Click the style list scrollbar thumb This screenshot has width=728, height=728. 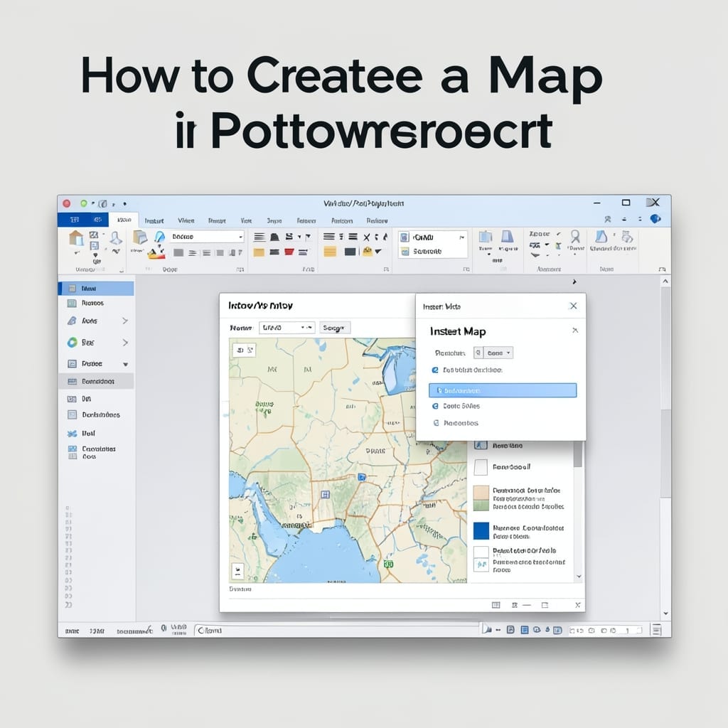pyautogui.click(x=578, y=454)
